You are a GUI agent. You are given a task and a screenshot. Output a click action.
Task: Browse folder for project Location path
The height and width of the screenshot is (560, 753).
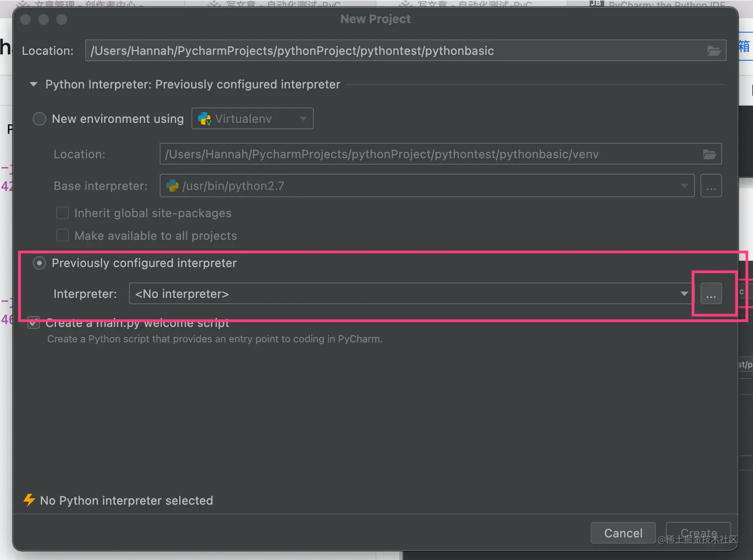714,51
